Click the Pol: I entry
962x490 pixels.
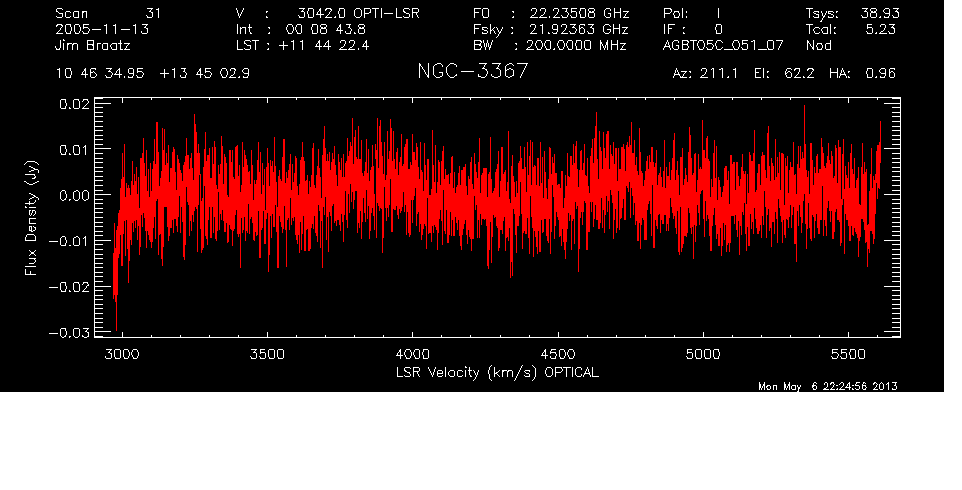(x=692, y=13)
